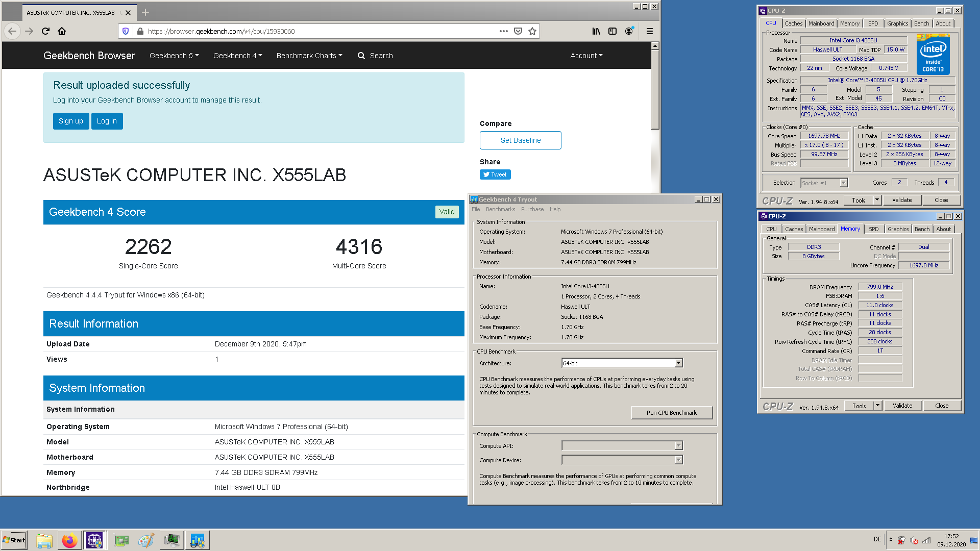Viewport: 980px width, 551px height.
Task: Open Benchmarks menu in Geekbench 4 Tryout
Action: click(x=500, y=209)
